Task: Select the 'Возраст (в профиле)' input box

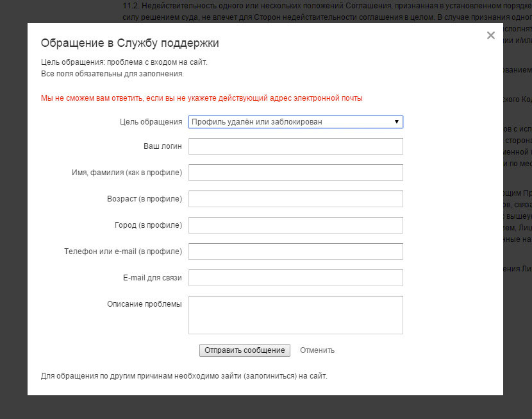Action: tap(295, 199)
